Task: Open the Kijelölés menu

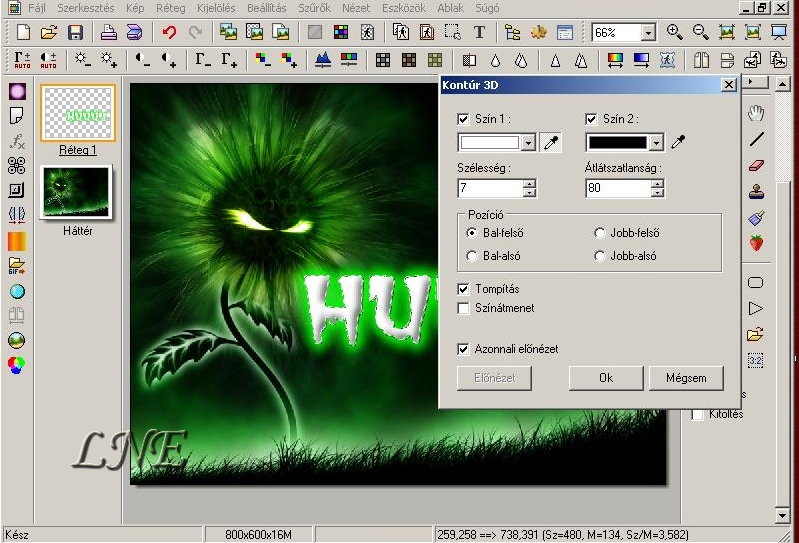Action: coord(216,8)
